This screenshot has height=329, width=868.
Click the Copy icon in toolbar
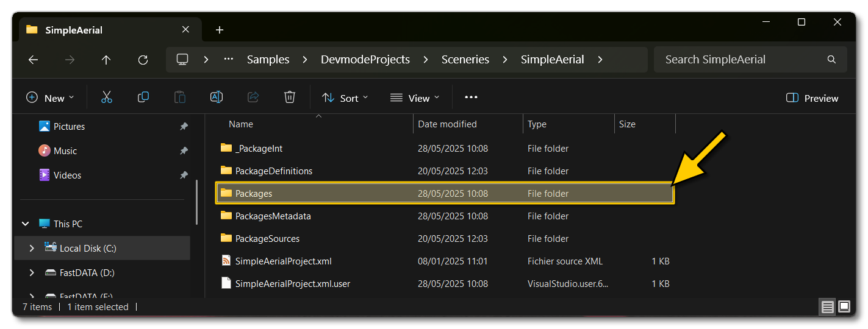(143, 97)
